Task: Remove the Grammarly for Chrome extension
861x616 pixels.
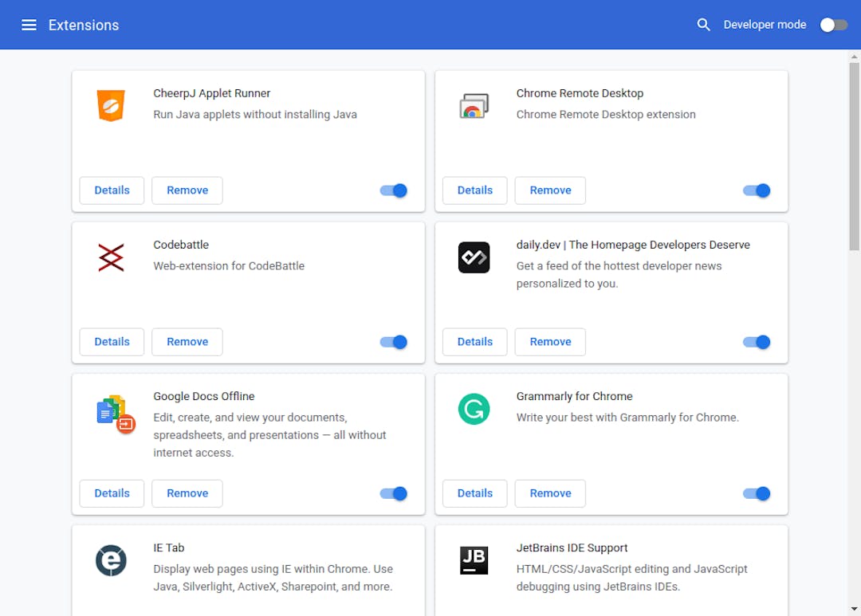Action: pos(550,493)
